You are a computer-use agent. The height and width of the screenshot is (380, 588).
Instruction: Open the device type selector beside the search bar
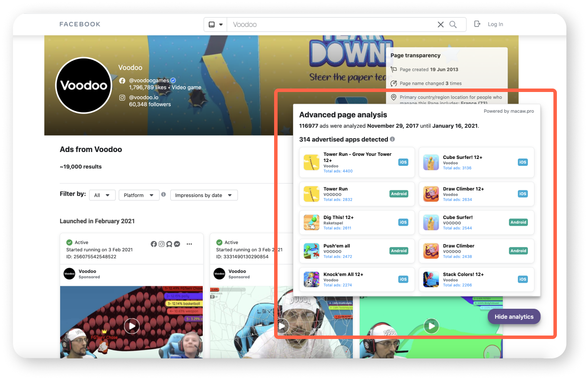point(215,24)
